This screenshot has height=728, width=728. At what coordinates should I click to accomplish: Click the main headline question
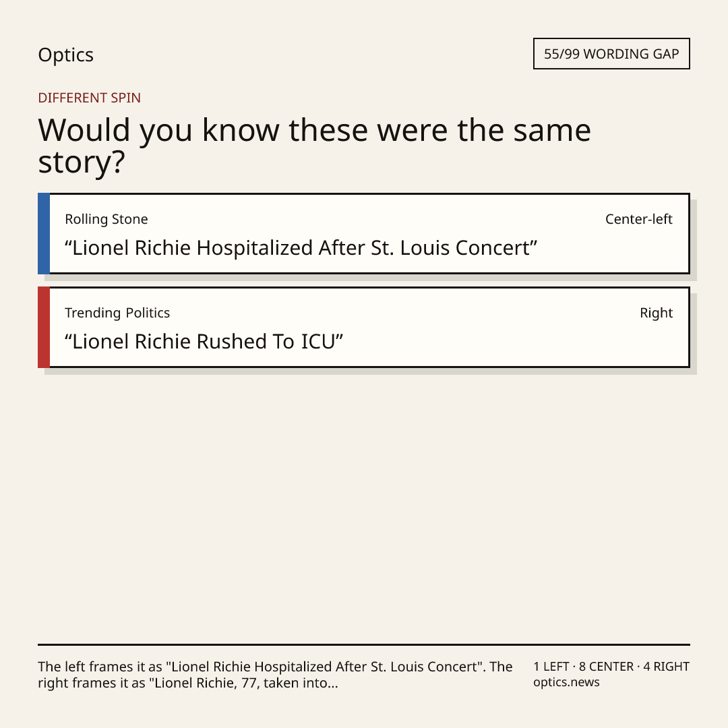point(314,146)
